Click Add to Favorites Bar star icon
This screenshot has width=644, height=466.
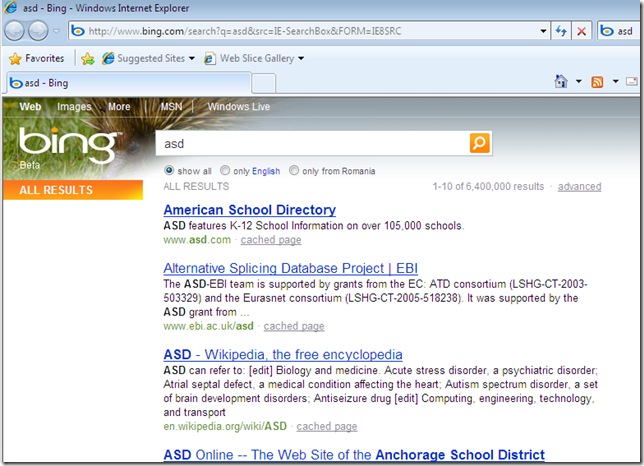pyautogui.click(x=87, y=59)
